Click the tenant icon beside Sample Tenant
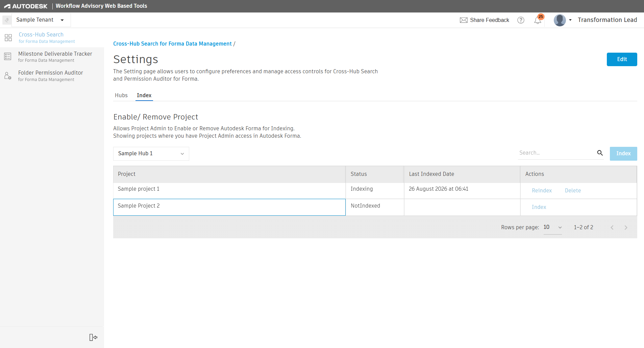The width and height of the screenshot is (644, 348). [7, 20]
